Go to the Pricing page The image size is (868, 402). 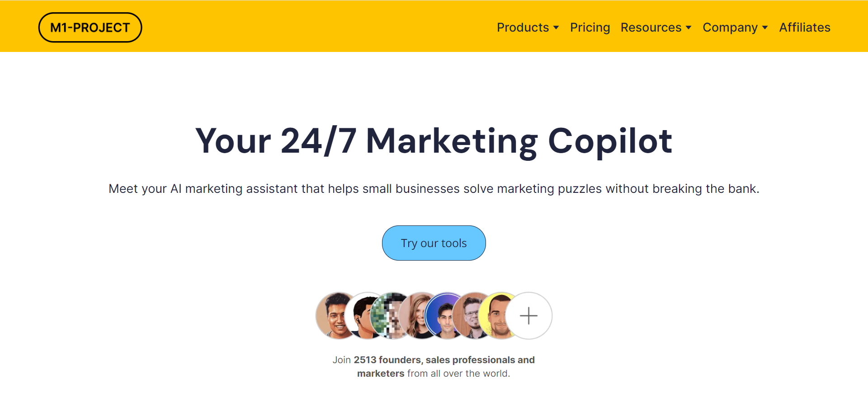coord(590,28)
